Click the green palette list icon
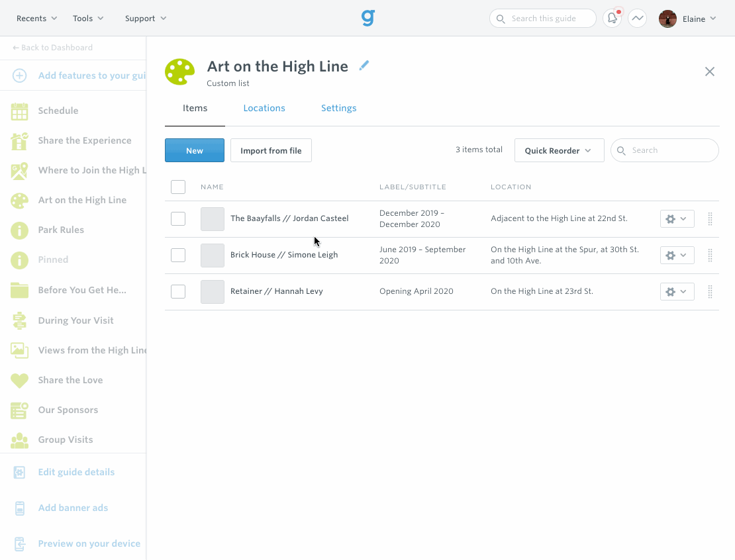This screenshot has height=560, width=735. [180, 72]
